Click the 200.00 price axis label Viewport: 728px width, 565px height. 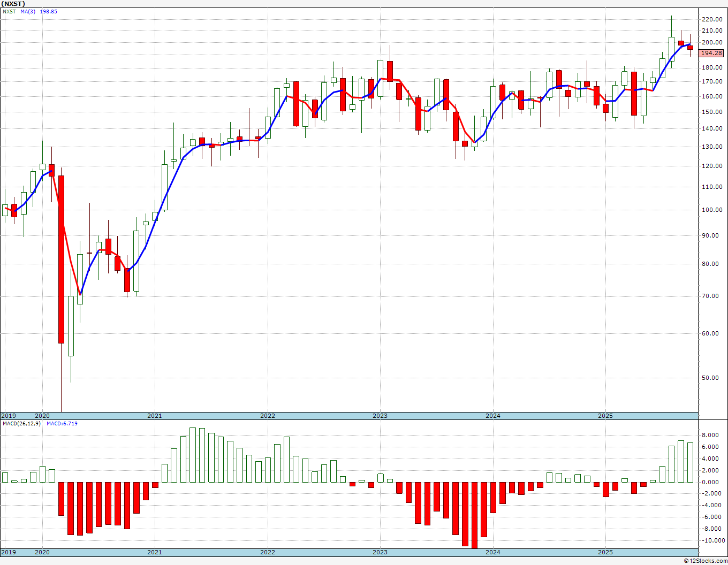[x=712, y=43]
